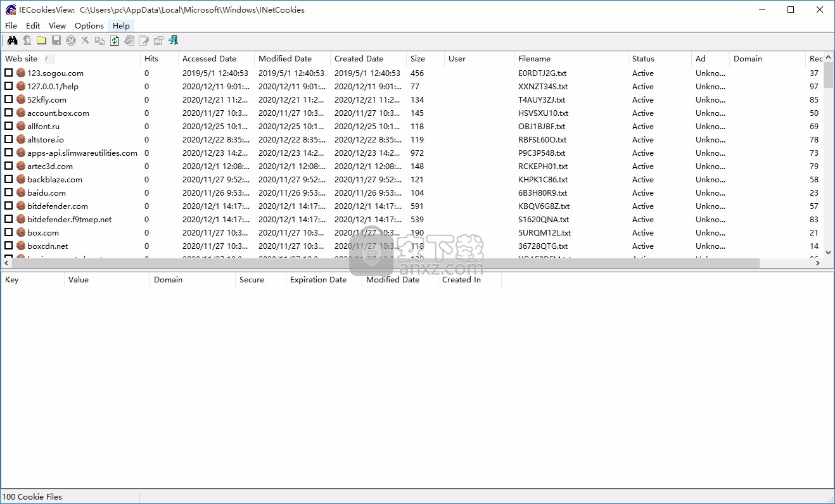Click the Save floppy disk toolbar icon
Viewport: 835px width, 504px height.
(56, 41)
